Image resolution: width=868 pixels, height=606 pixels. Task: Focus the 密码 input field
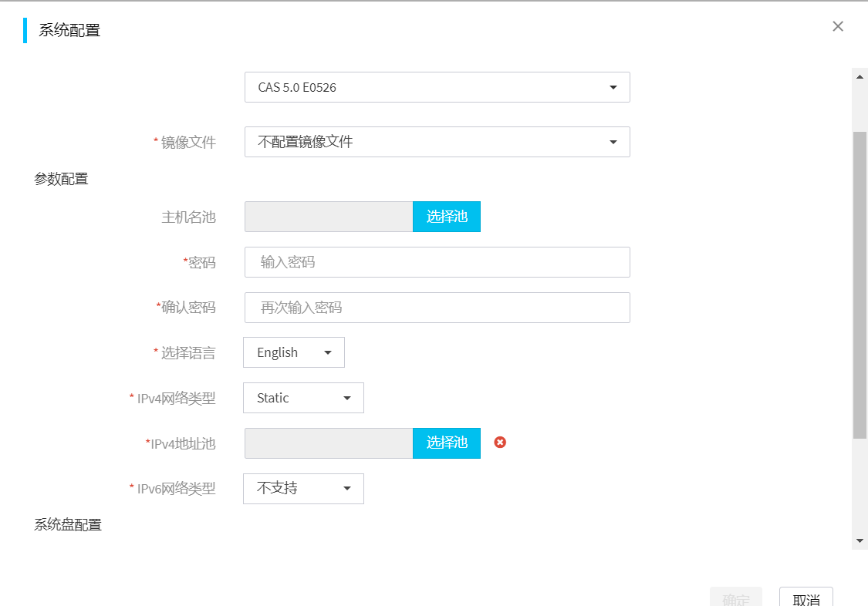[x=437, y=262]
